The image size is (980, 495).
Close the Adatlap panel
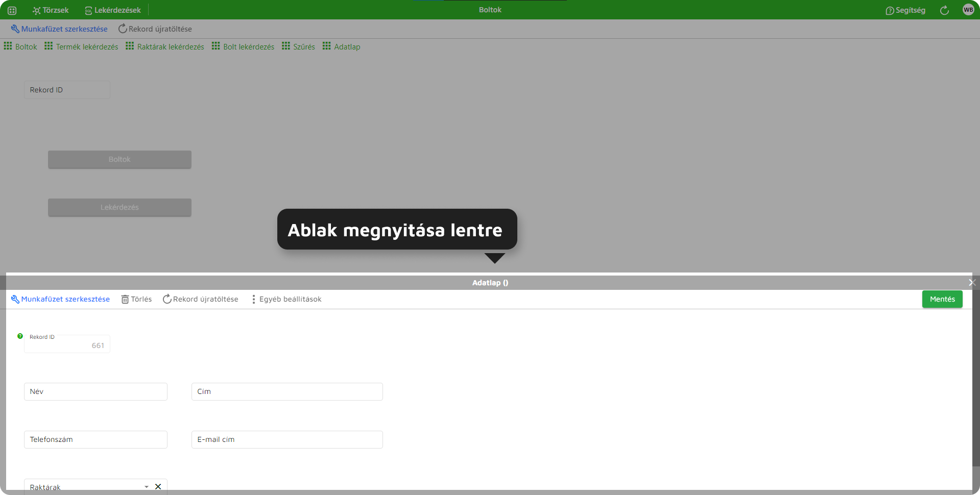coord(972,283)
